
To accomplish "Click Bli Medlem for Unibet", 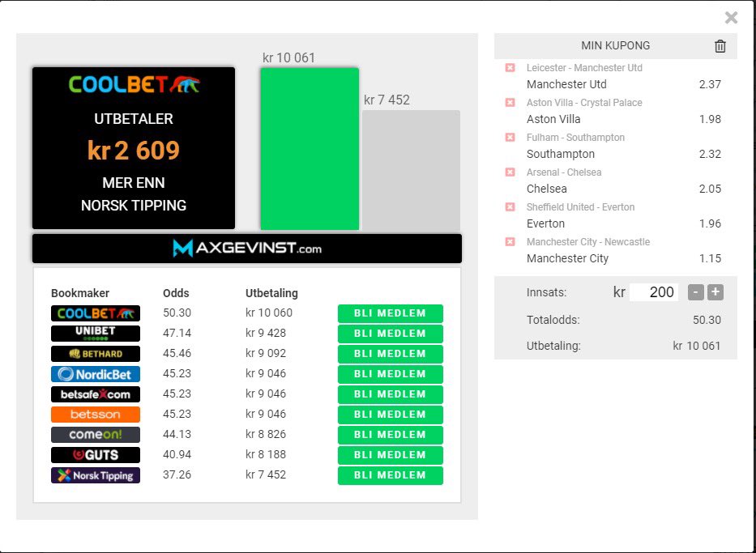I will 390,334.
